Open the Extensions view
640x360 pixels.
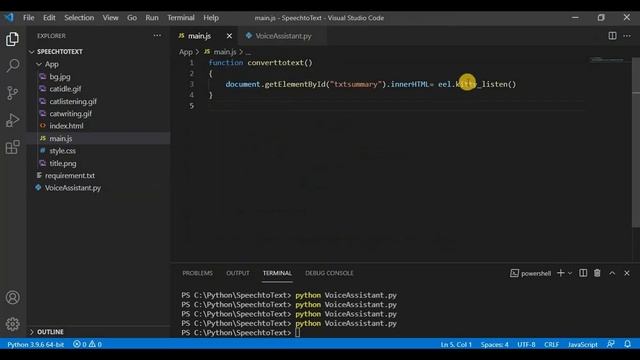(12, 147)
